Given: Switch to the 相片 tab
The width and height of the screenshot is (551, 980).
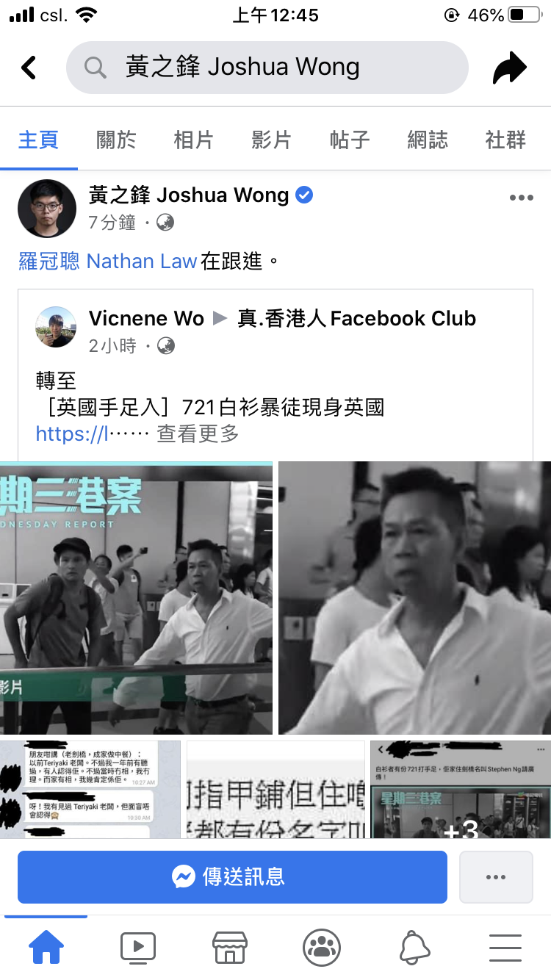Looking at the screenshot, I should (194, 140).
